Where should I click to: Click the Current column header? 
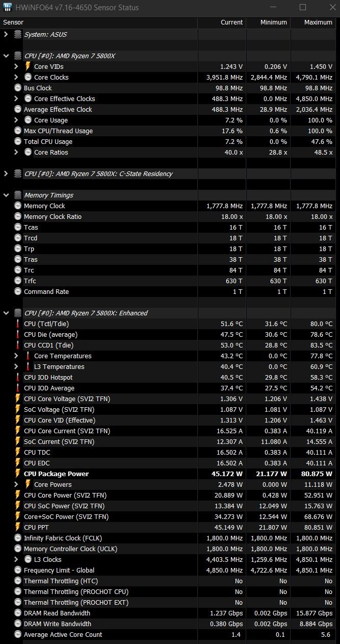pyautogui.click(x=231, y=22)
